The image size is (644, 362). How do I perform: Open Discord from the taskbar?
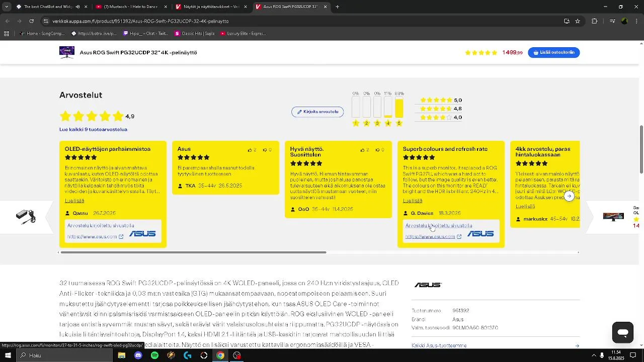[x=138, y=355]
